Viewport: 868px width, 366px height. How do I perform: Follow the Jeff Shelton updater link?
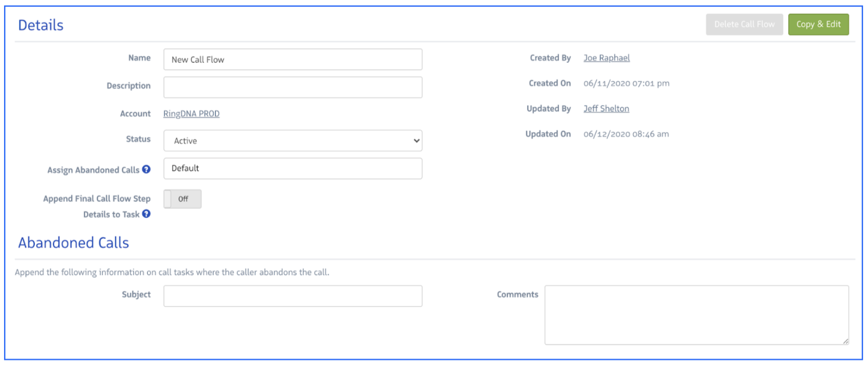tap(606, 109)
